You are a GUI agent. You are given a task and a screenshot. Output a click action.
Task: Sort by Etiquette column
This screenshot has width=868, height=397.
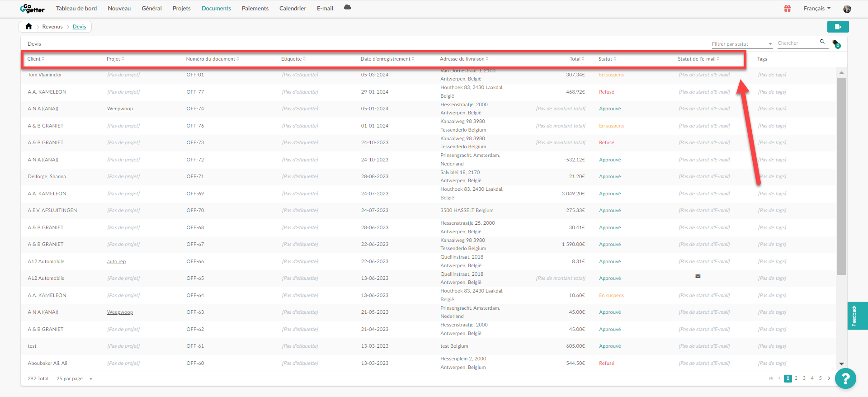[293, 59]
